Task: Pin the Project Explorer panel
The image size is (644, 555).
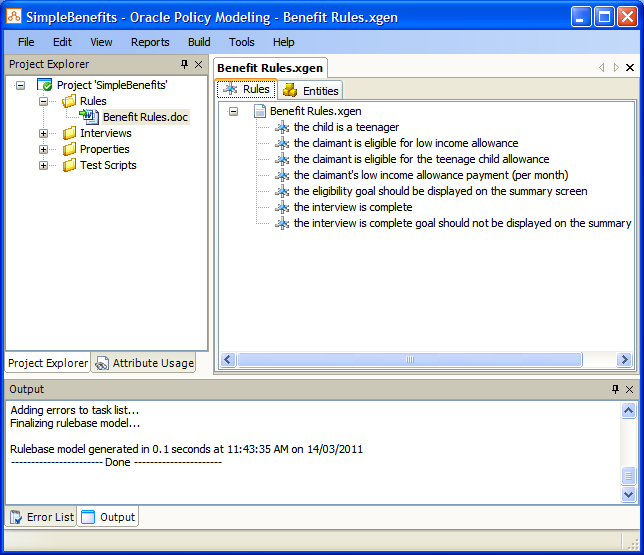Action: (x=184, y=64)
